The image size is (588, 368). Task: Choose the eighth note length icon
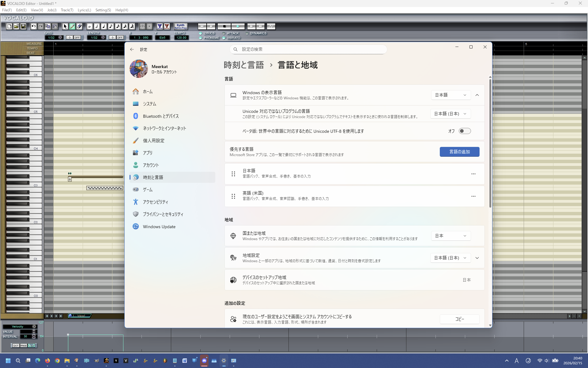pyautogui.click(x=111, y=26)
